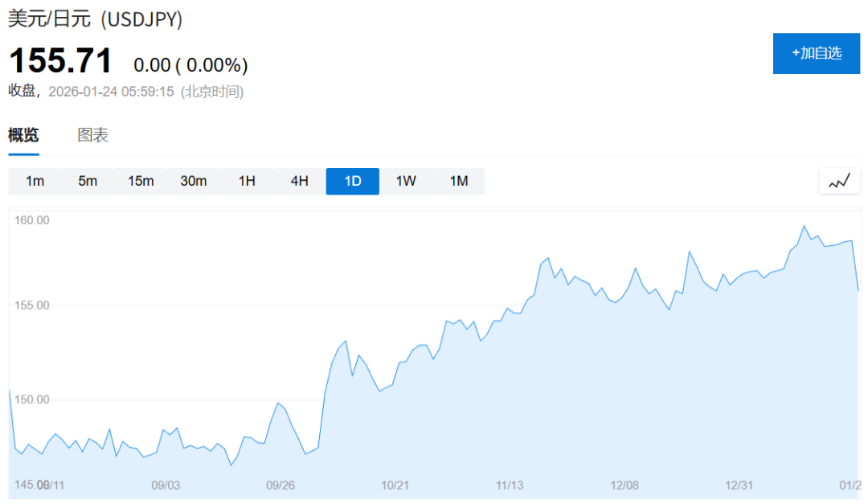The image size is (868, 504).
Task: Set chart interval to 1H
Action: coord(247,182)
